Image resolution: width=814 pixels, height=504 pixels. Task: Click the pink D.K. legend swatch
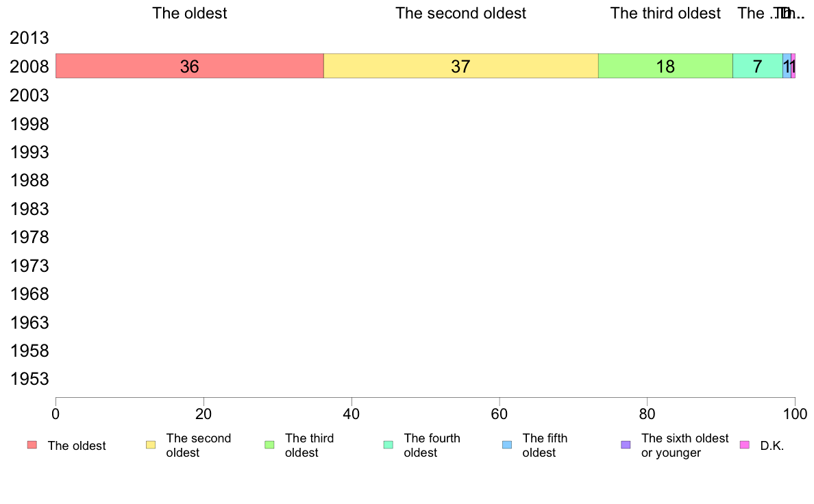point(744,445)
